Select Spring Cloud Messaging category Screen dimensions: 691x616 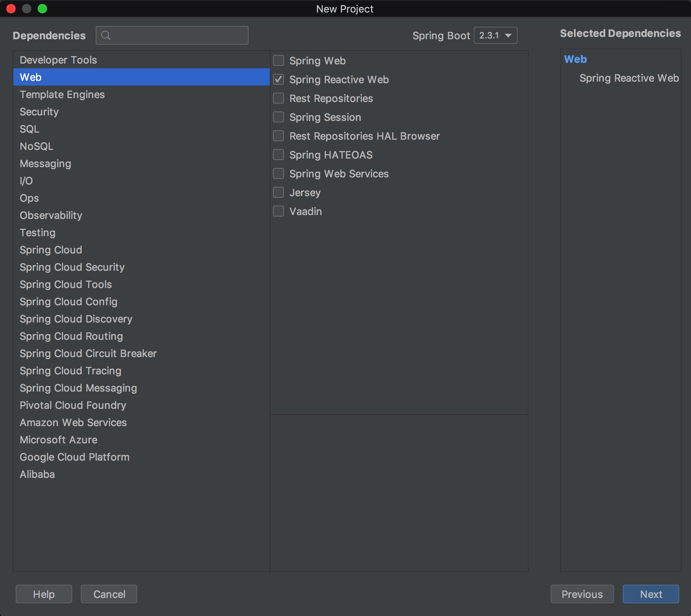pos(142,388)
